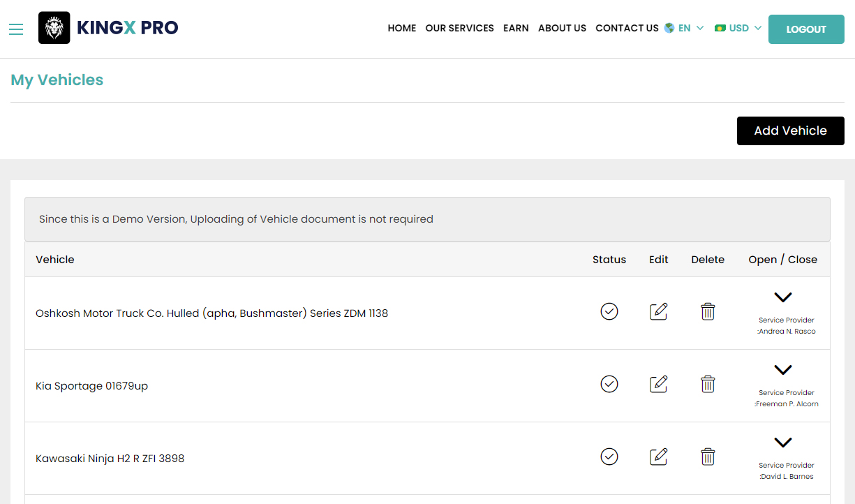Click the Demo Version notice text
The width and height of the screenshot is (855, 504).
point(236,219)
